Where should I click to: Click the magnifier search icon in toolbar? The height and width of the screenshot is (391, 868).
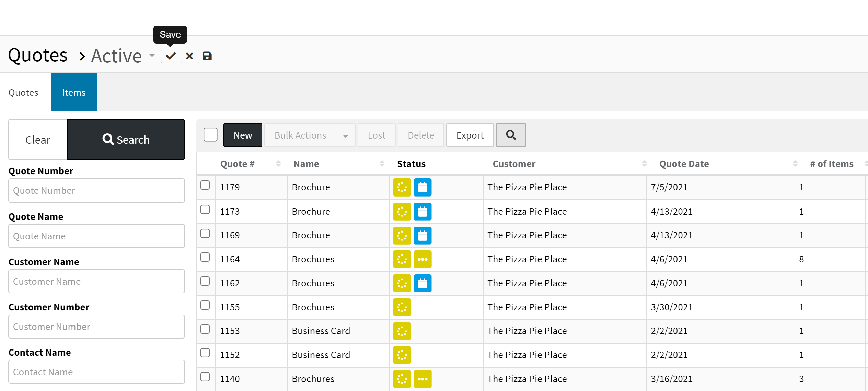point(510,135)
